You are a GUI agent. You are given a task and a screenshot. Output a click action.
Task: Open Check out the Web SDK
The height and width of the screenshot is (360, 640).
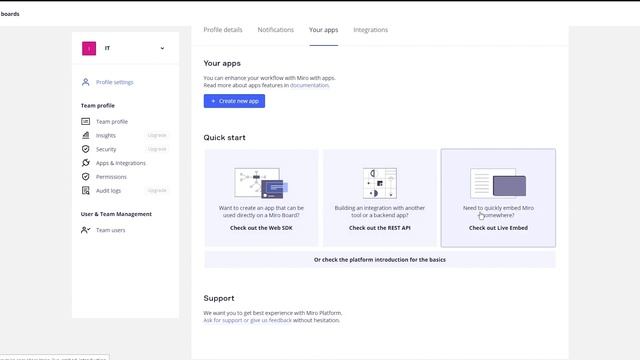[261, 228]
